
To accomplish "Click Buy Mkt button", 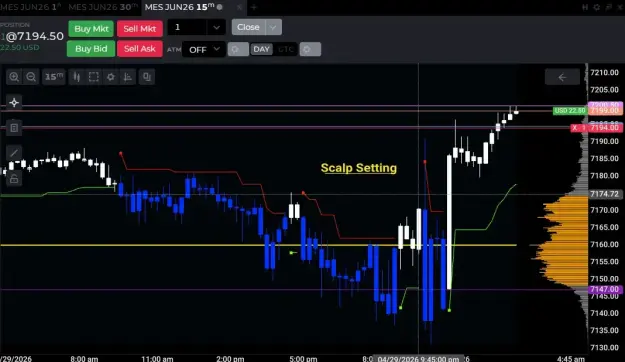I will 91,29.
